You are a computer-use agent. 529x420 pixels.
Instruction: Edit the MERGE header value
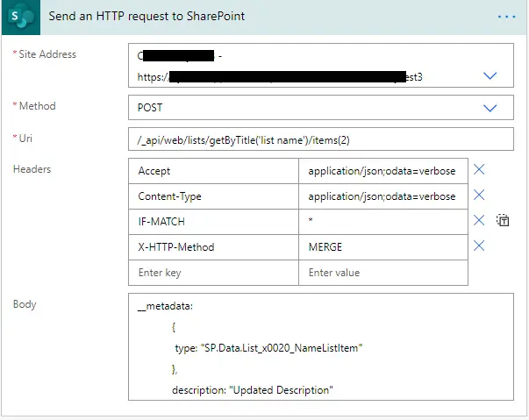click(383, 247)
